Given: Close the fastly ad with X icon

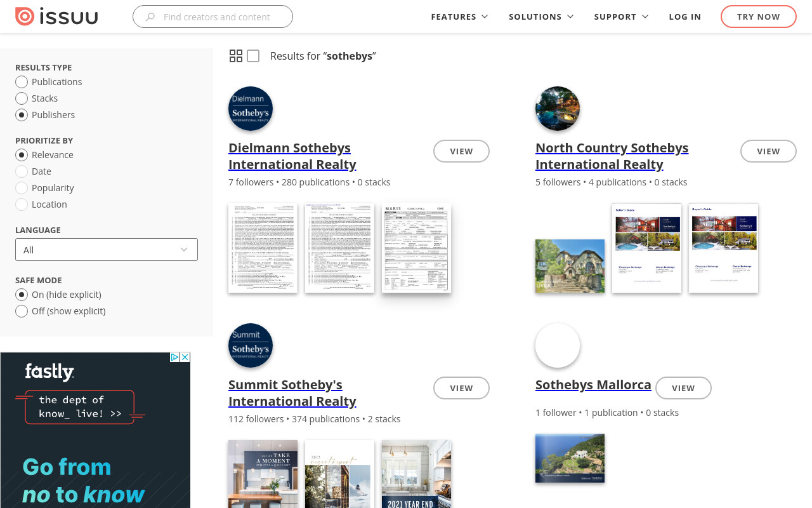Looking at the screenshot, I should pyautogui.click(x=185, y=358).
